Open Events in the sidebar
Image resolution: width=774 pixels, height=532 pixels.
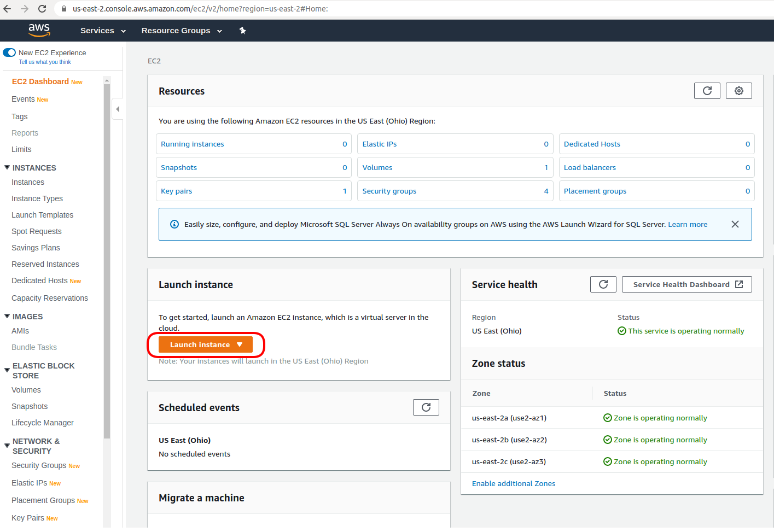tap(23, 99)
